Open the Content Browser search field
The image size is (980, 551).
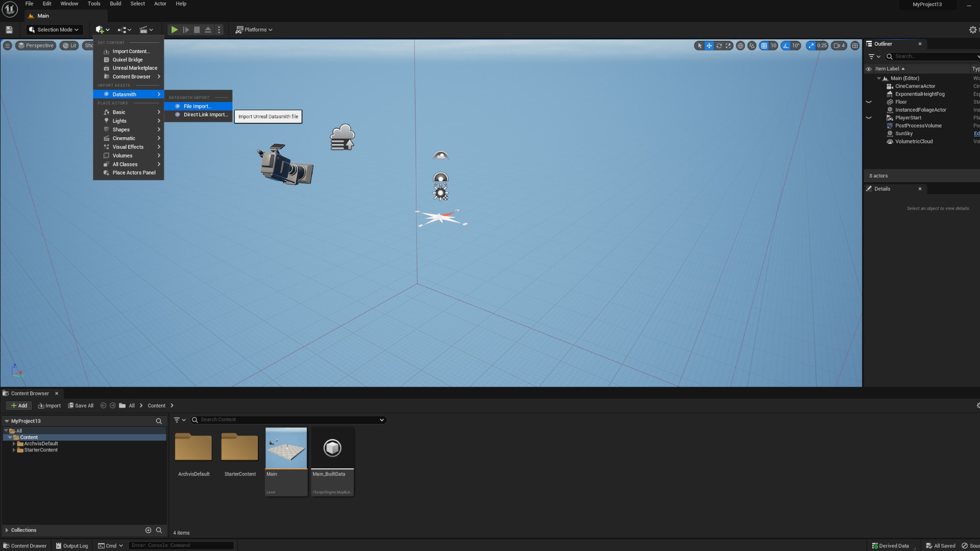click(289, 419)
